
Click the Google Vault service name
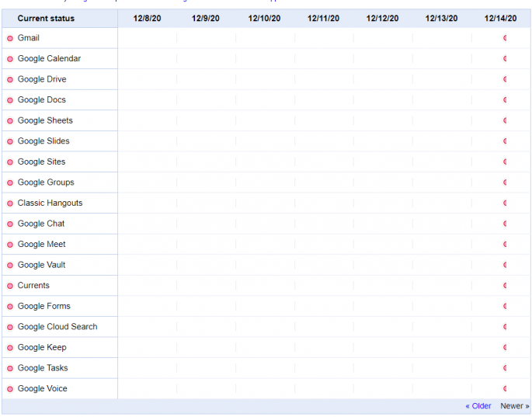[41, 265]
